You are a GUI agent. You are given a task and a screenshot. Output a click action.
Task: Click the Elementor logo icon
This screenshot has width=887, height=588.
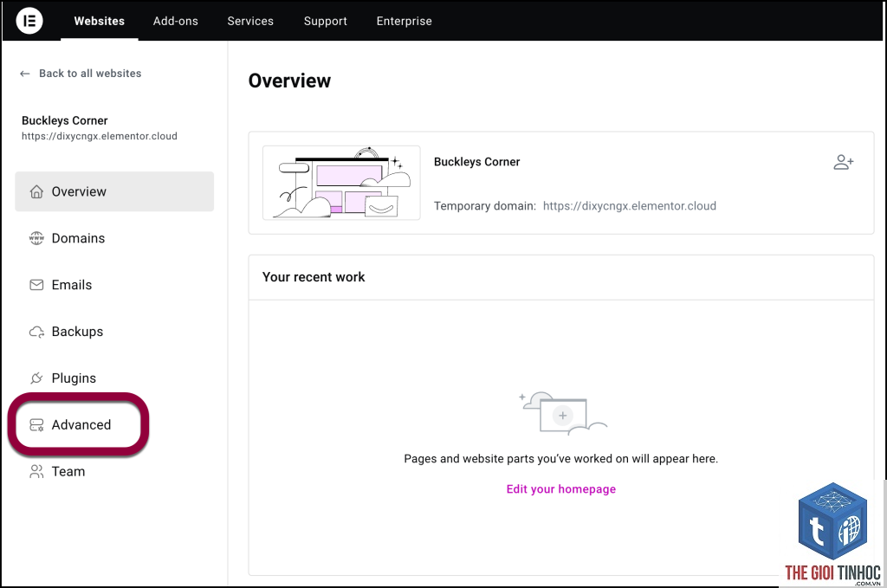tap(29, 21)
